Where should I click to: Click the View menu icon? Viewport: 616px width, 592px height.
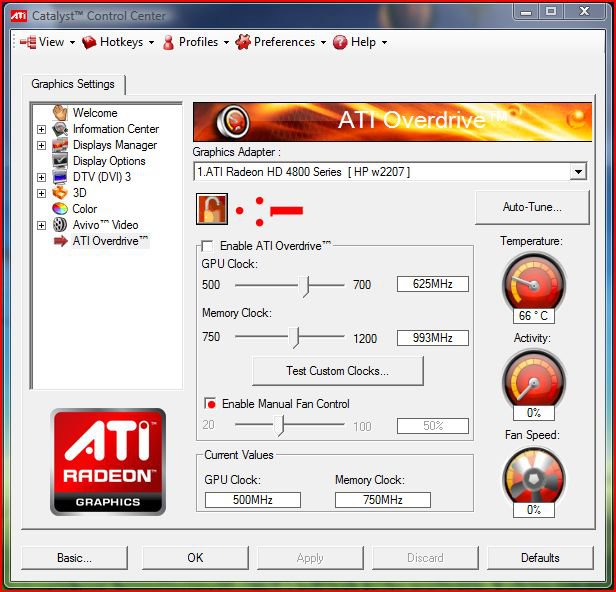pos(28,42)
